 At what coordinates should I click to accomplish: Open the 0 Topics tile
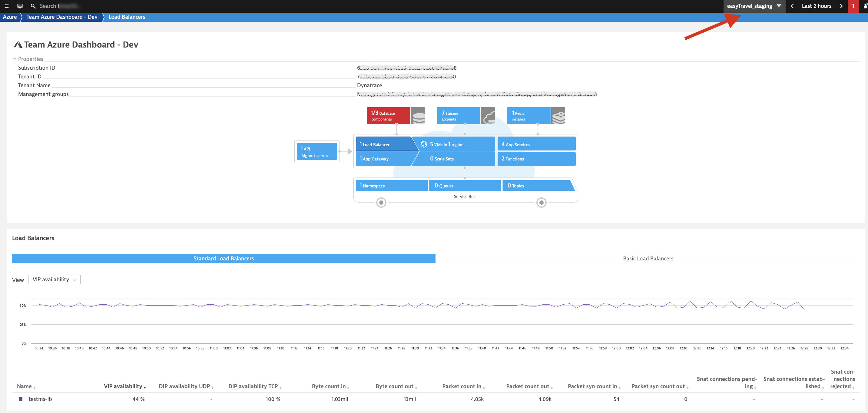click(538, 186)
